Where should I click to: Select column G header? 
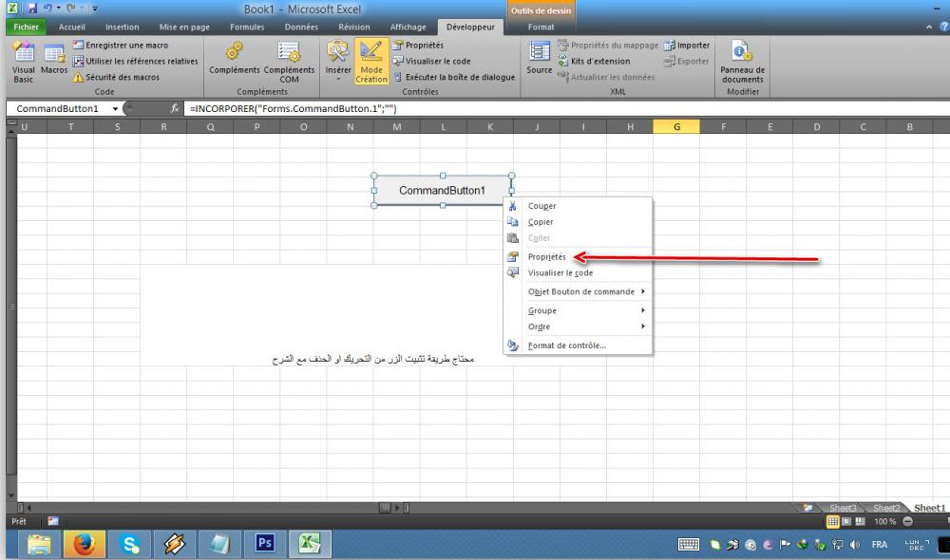pos(676,126)
